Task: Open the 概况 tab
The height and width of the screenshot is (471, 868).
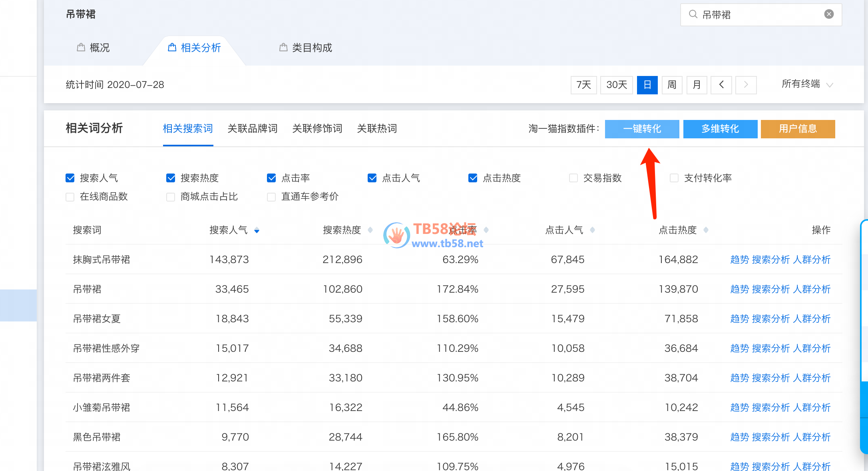Action: point(93,48)
